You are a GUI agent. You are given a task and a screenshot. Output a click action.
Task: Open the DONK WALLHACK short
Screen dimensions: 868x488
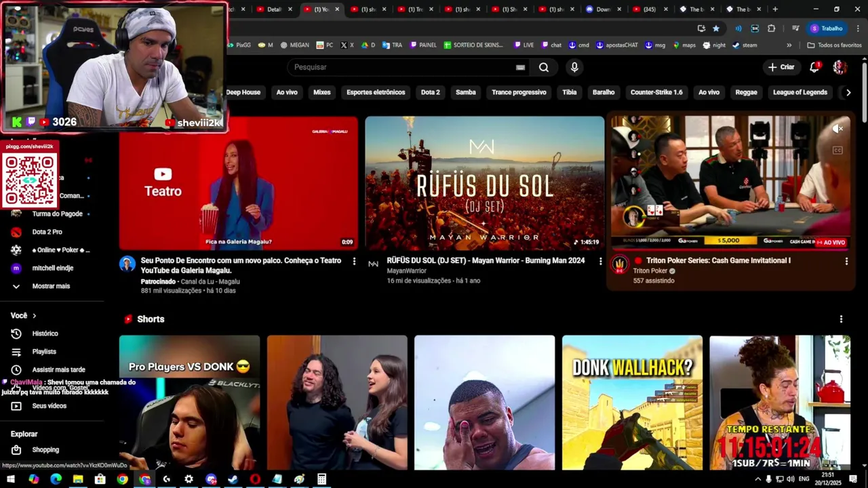pos(632,403)
